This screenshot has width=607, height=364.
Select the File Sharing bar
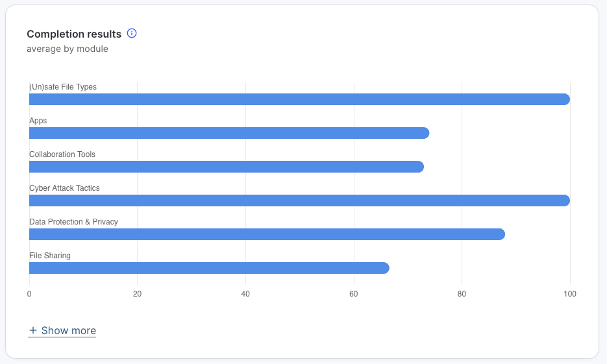209,268
